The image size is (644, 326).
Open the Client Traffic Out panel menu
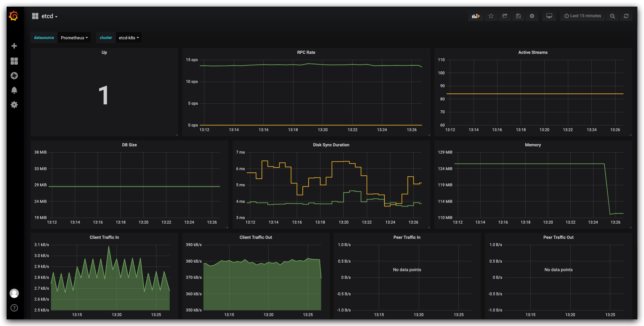(256, 237)
